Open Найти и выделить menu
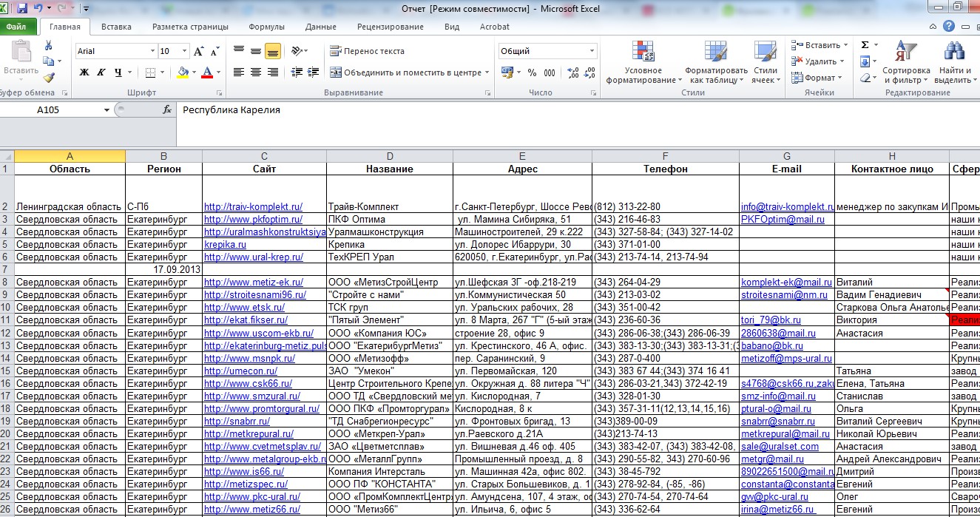Image resolution: width=980 pixels, height=517 pixels. click(955, 62)
